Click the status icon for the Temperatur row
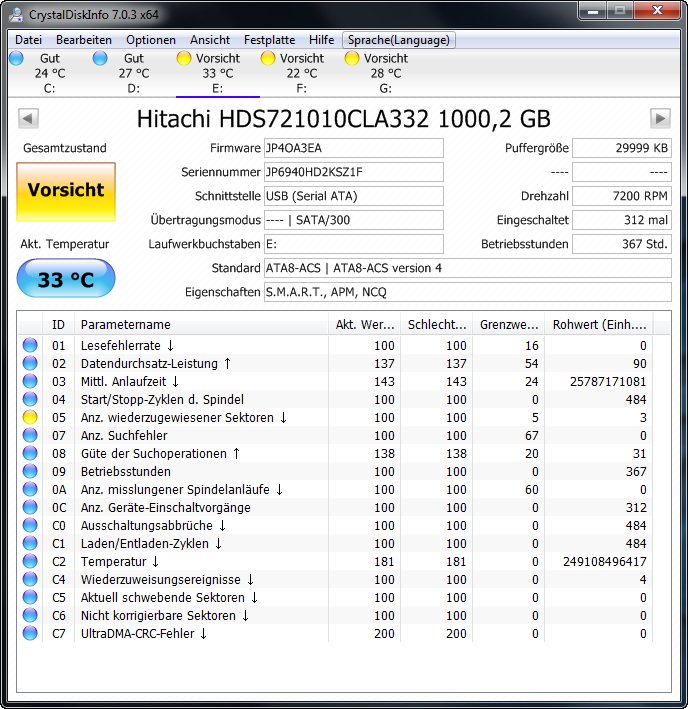 (30, 561)
